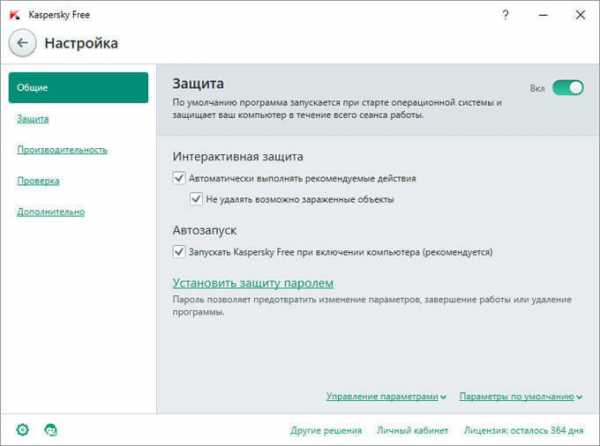Click the help question mark icon
Viewport: 600px width, 446px height.
[505, 15]
